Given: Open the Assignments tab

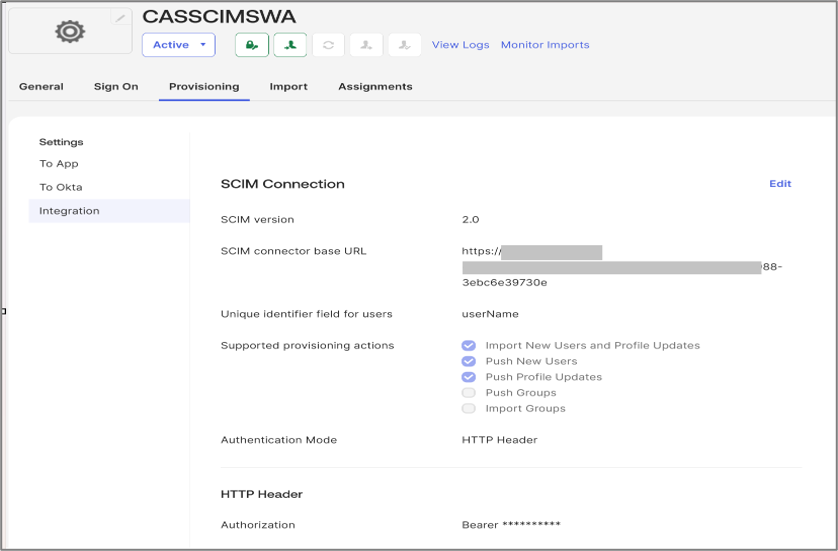Looking at the screenshot, I should pyautogui.click(x=375, y=87).
